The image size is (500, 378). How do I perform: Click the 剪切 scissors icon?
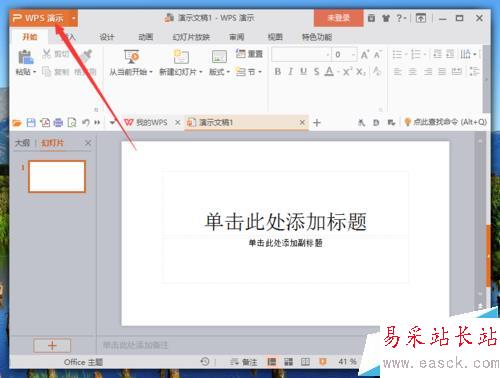click(x=47, y=53)
